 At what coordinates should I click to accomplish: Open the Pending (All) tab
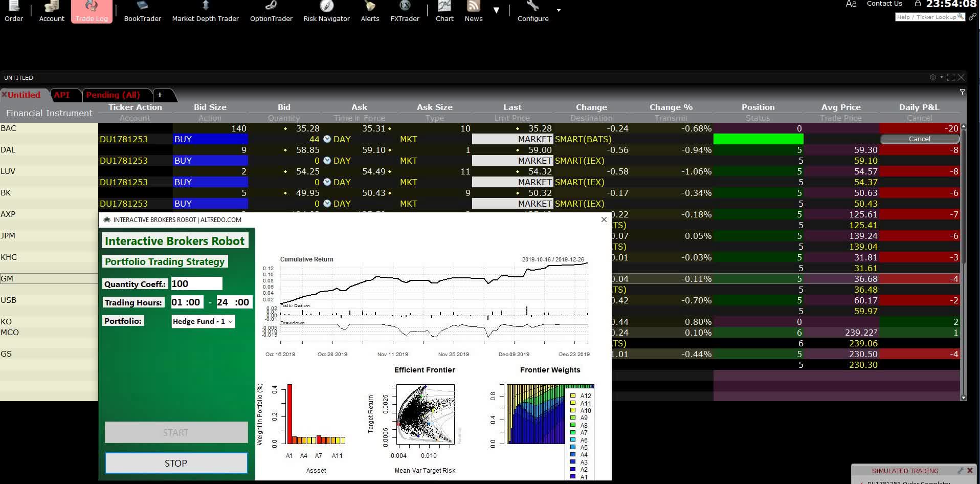click(113, 95)
